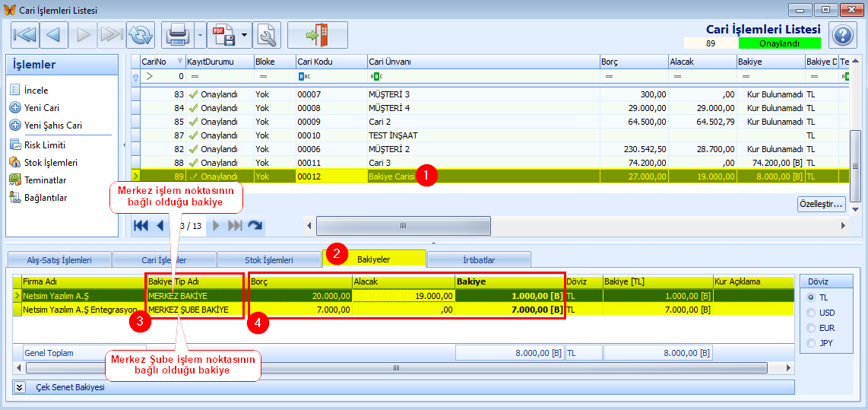Image resolution: width=868 pixels, height=410 pixels.
Task: Click the previous record toolbar arrow
Action: click(53, 35)
